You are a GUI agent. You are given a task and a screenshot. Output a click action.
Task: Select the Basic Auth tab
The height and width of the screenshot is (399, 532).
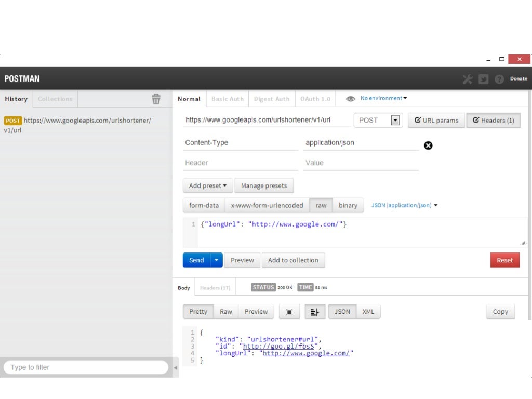pos(228,99)
